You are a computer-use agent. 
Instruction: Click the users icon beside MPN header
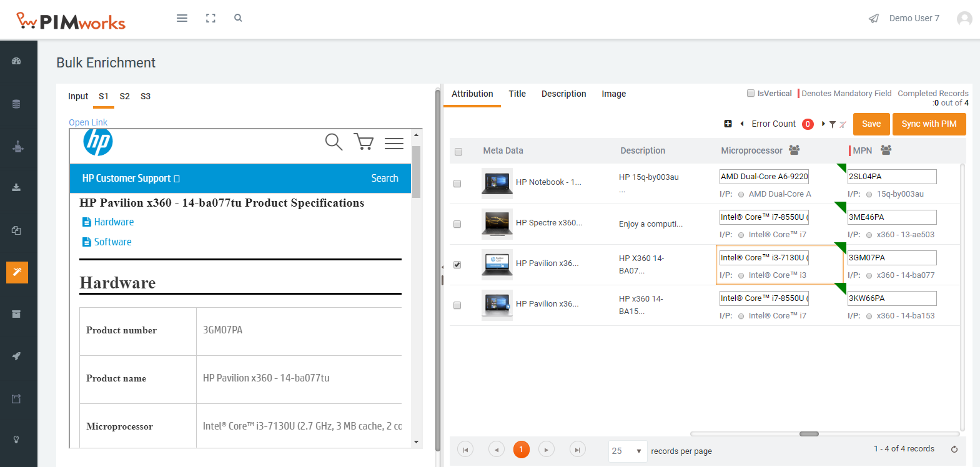[x=886, y=150]
